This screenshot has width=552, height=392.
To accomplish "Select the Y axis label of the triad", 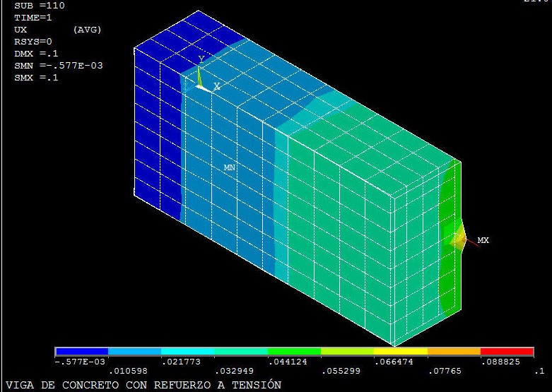I will tap(201, 59).
